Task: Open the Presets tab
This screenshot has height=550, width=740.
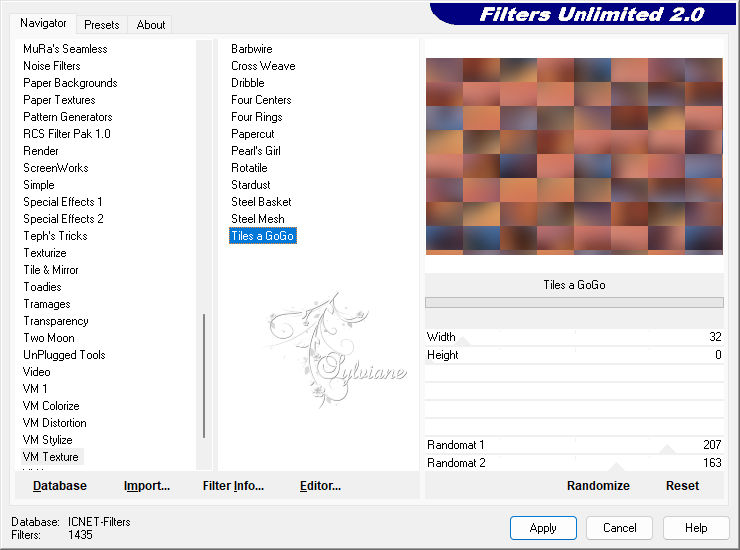Action: 101,25
